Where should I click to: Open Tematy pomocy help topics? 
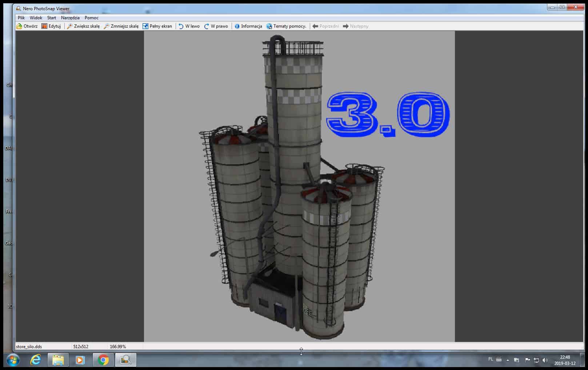(x=286, y=26)
